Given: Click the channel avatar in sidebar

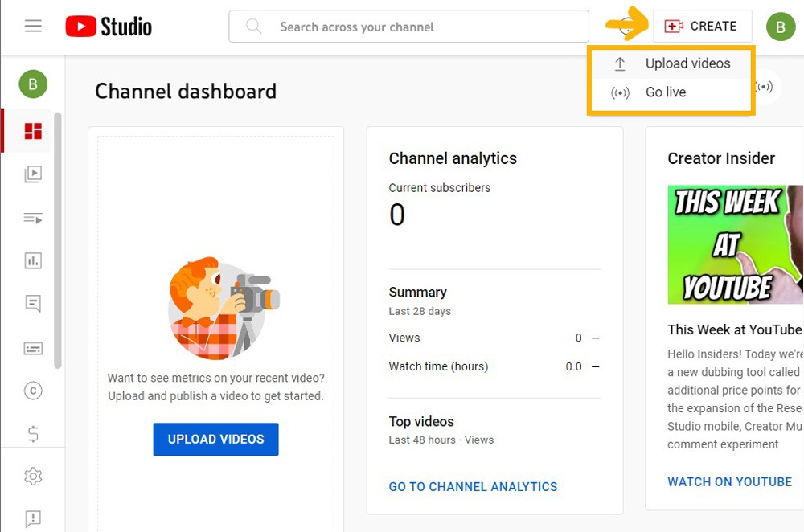Looking at the screenshot, I should click(33, 84).
